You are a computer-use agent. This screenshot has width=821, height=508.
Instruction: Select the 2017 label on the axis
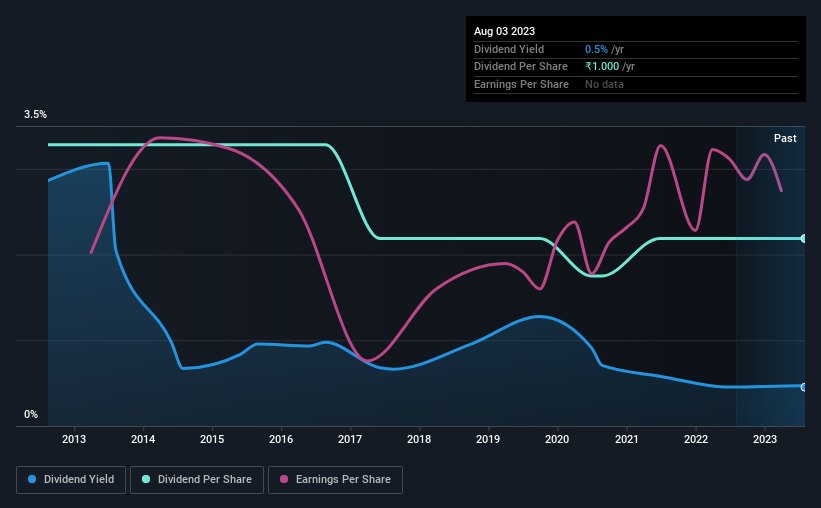350,439
